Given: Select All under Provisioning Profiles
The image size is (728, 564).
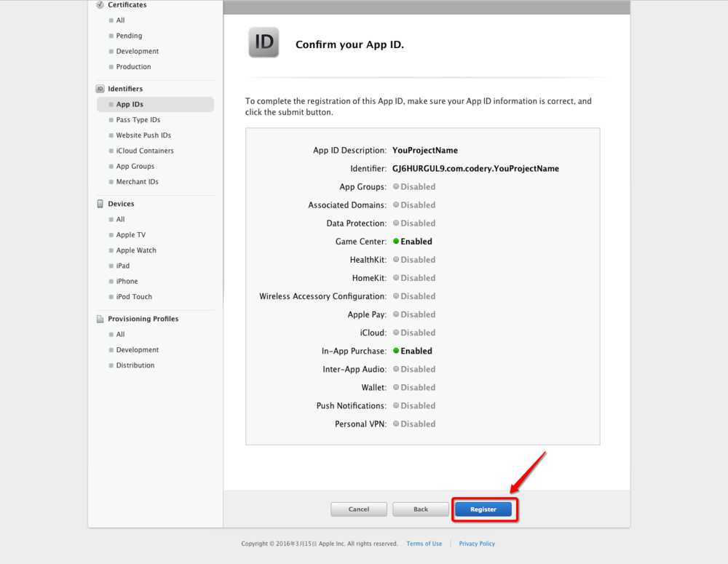Looking at the screenshot, I should pos(120,334).
